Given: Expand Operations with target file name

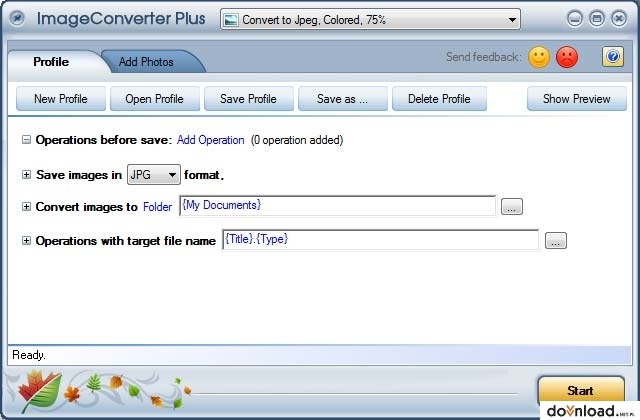Looking at the screenshot, I should pyautogui.click(x=26, y=241).
